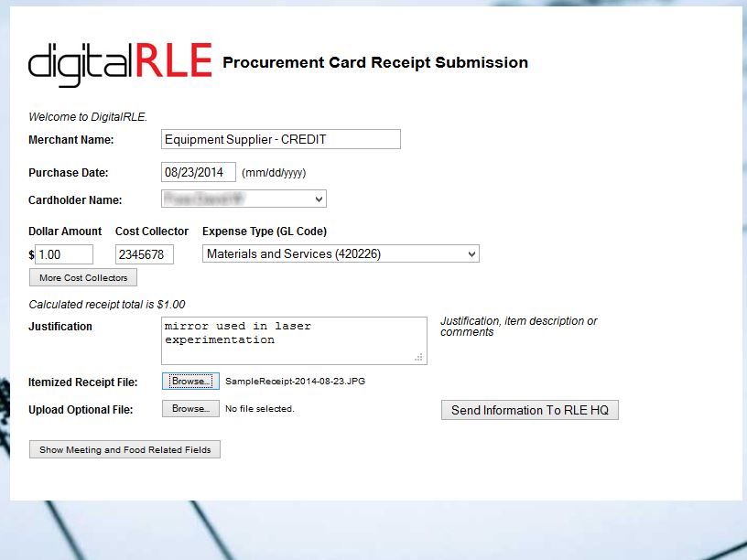747x560 pixels.
Task: Click the digitalRLE logo
Action: click(120, 62)
